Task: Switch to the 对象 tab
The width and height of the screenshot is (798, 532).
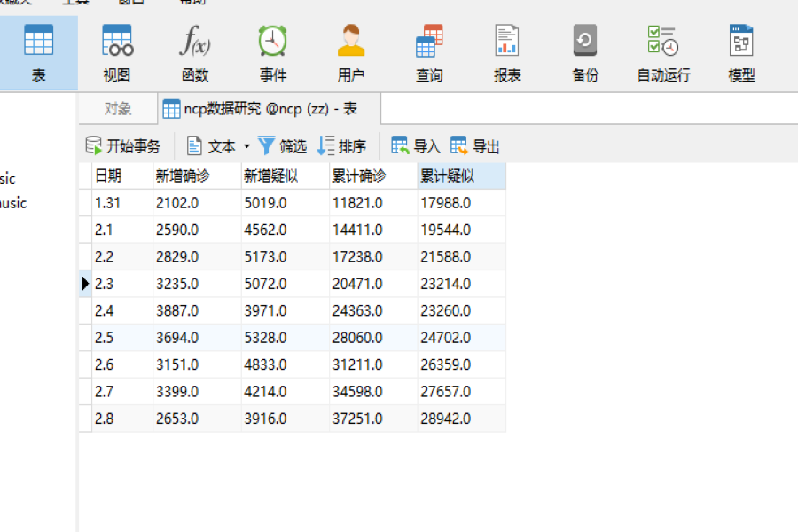Action: point(118,109)
